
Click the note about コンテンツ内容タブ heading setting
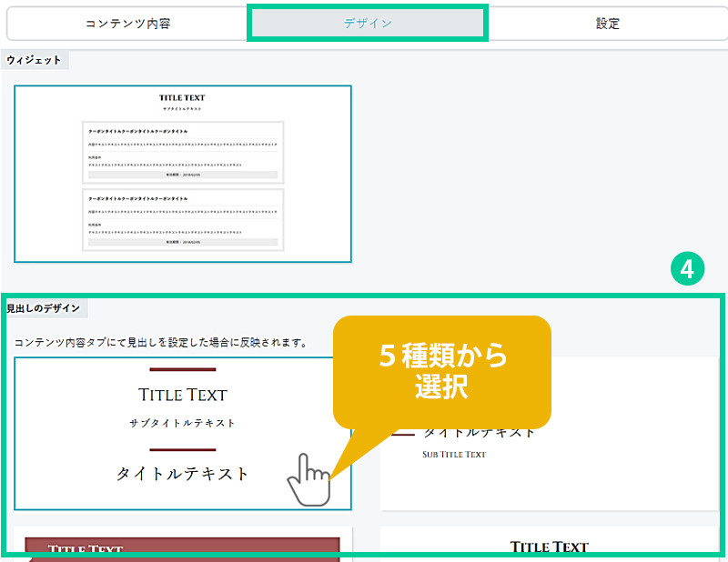pyautogui.click(x=160, y=343)
